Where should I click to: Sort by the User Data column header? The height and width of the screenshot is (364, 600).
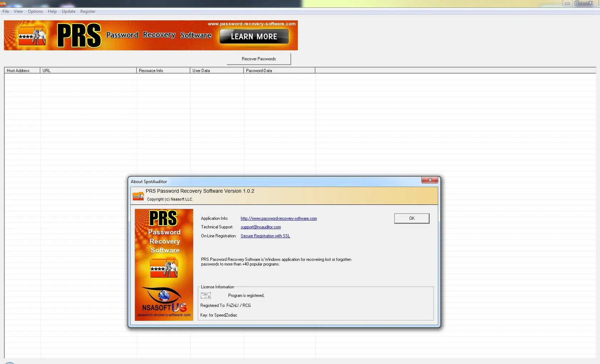[217, 71]
